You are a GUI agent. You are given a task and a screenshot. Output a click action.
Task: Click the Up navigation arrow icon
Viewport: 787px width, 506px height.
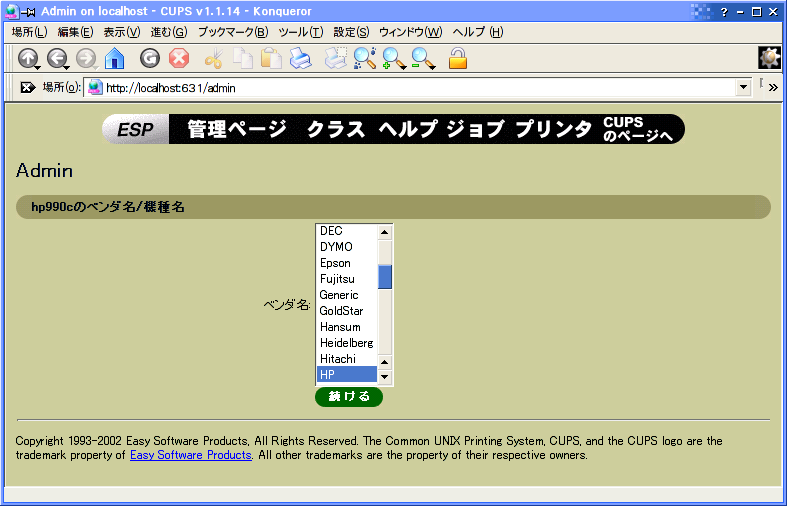pyautogui.click(x=27, y=58)
